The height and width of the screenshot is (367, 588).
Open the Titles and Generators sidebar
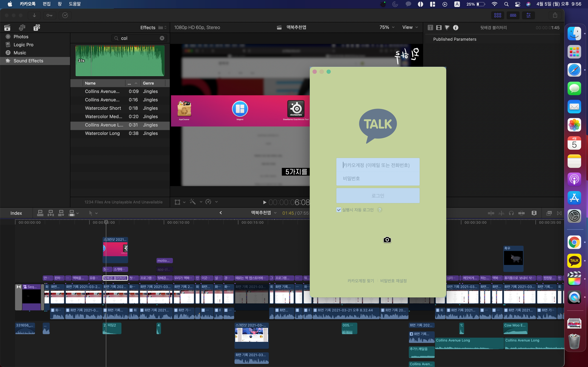(x=37, y=27)
